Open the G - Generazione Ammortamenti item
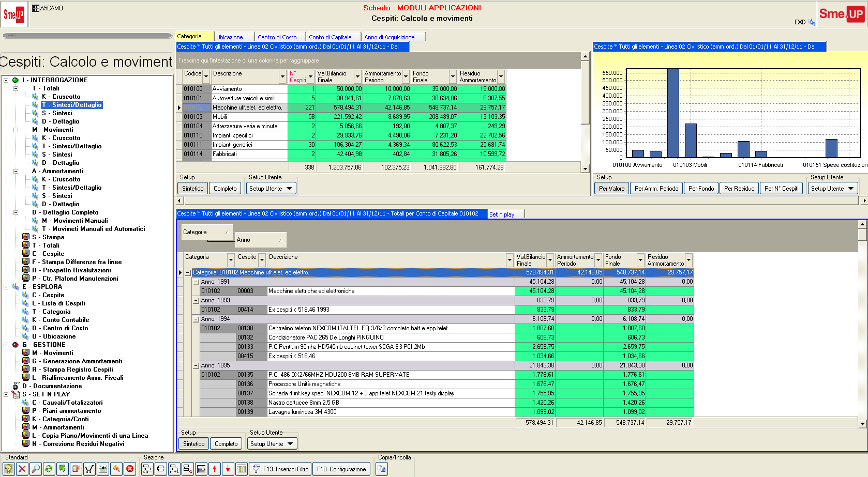The image size is (868, 477). [x=78, y=361]
